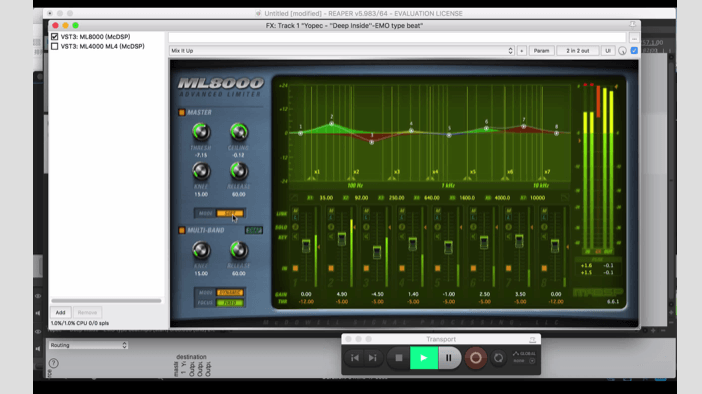The image size is (702, 394).
Task: Toggle band 3 IN button
Action: tap(366, 268)
